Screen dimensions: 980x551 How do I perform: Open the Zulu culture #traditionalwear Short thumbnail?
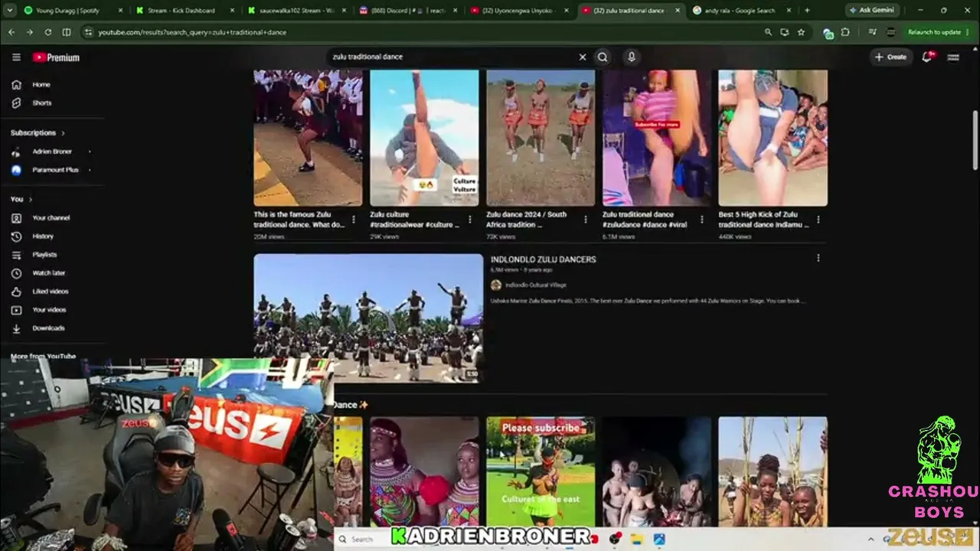(424, 138)
